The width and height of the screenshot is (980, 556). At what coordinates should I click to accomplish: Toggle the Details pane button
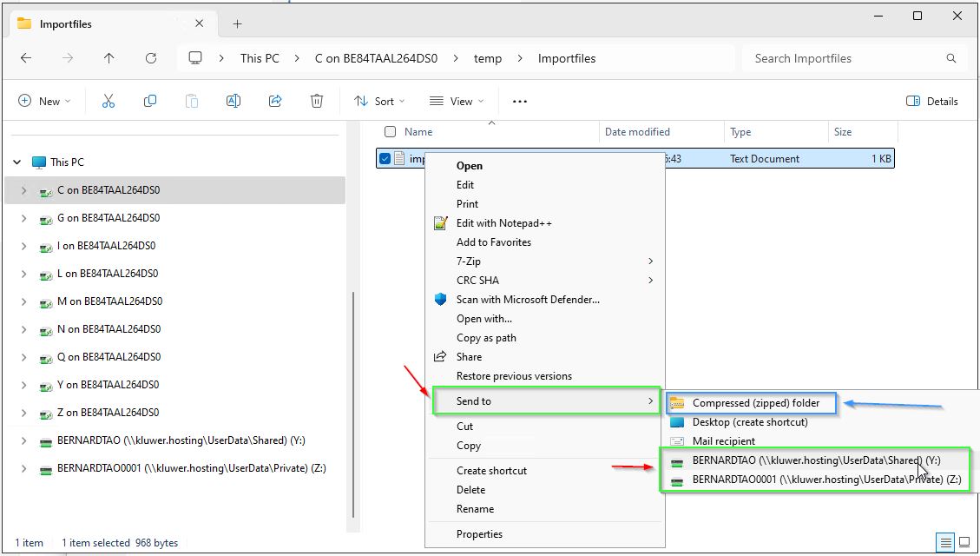931,101
